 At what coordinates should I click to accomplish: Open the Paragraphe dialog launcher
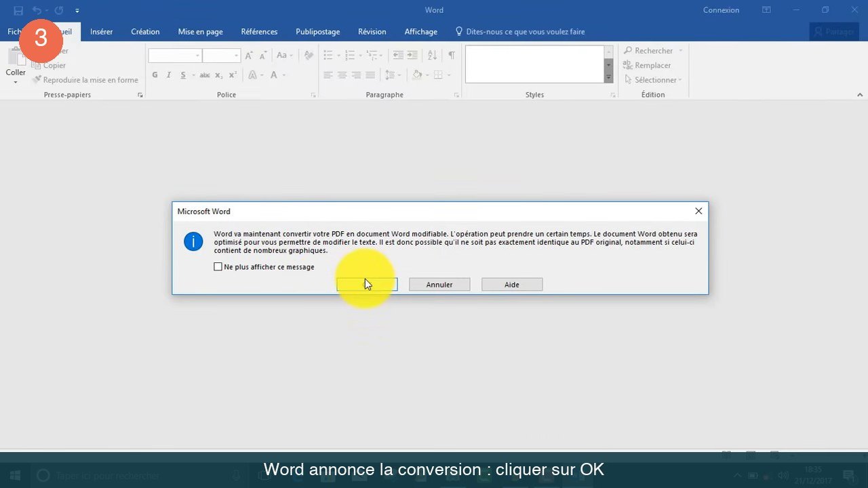(456, 95)
